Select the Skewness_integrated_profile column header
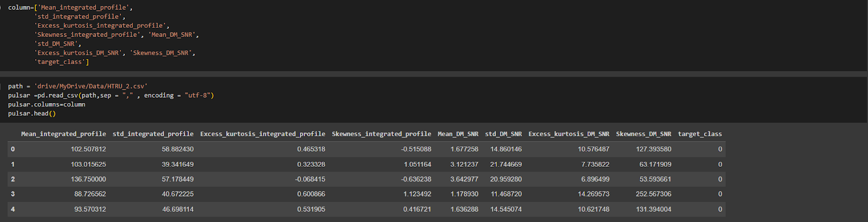The image size is (868, 222). tap(381, 134)
